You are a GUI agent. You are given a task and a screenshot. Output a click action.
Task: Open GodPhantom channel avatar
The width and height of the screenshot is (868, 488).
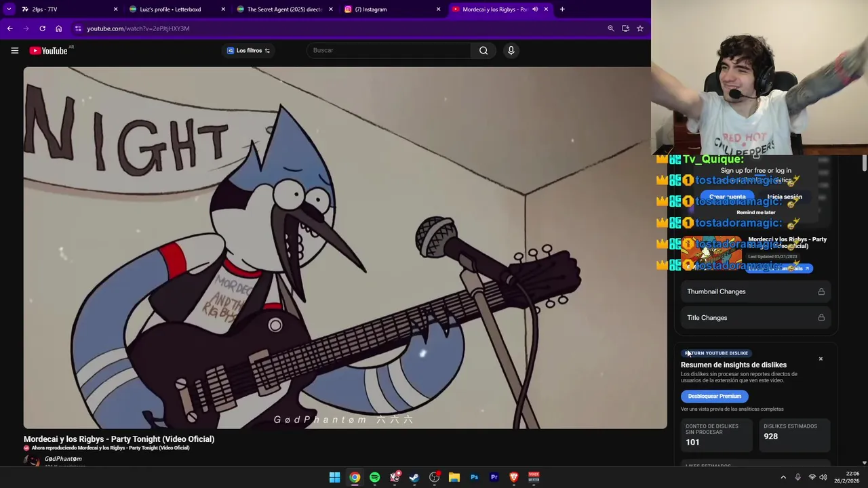tap(31, 461)
